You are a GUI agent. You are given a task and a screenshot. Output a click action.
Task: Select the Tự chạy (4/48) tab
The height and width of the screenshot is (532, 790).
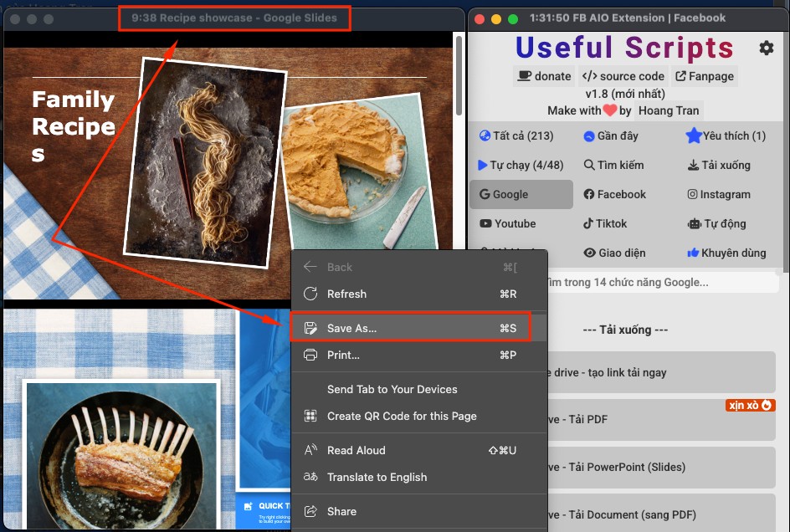(521, 165)
